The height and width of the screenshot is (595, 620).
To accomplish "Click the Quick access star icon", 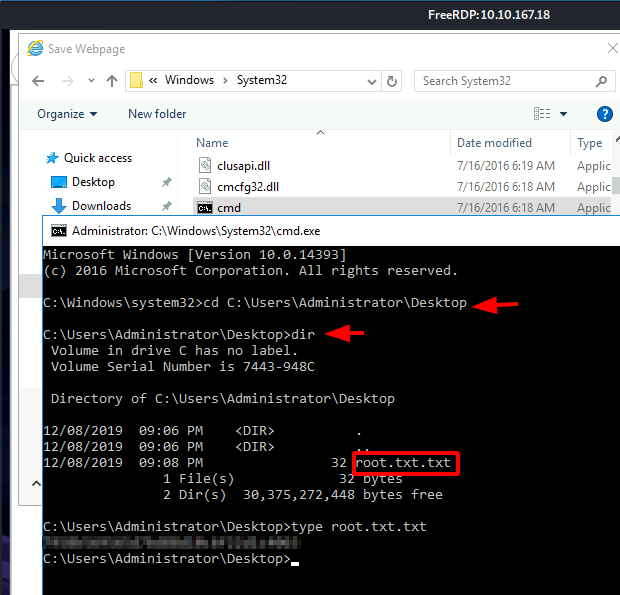I will tap(52, 158).
